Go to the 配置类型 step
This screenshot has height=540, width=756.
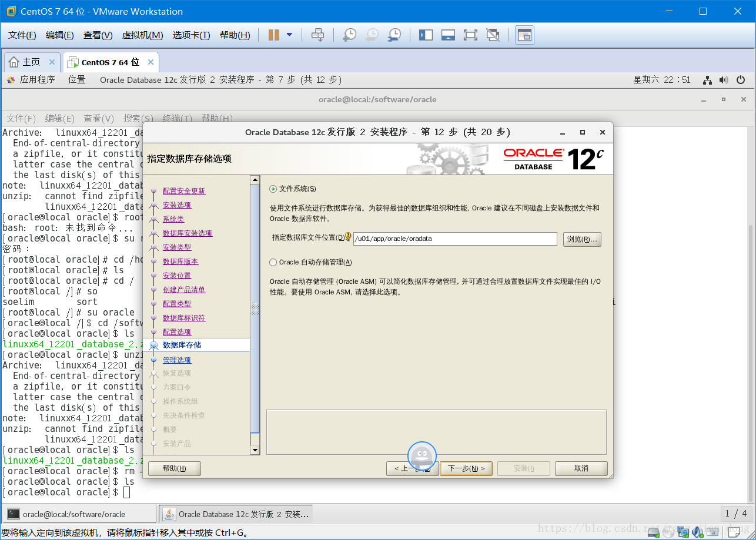click(x=177, y=304)
